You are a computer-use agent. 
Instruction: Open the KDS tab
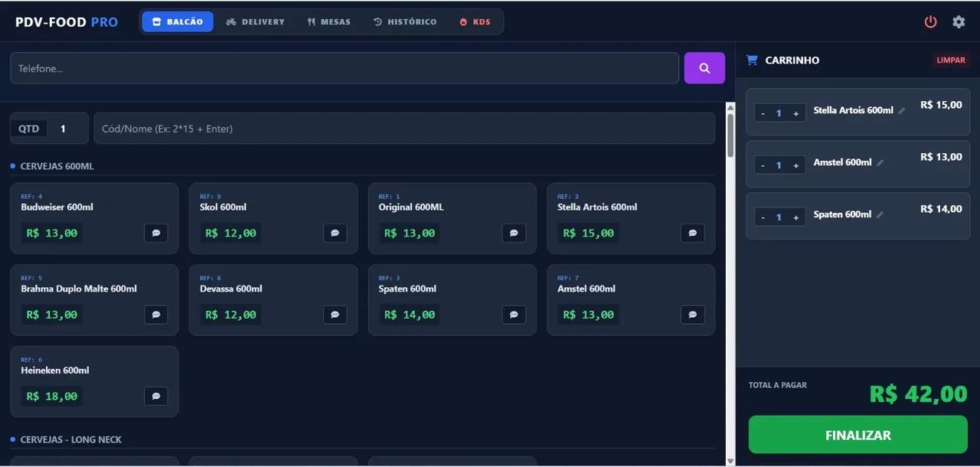pyautogui.click(x=475, y=21)
